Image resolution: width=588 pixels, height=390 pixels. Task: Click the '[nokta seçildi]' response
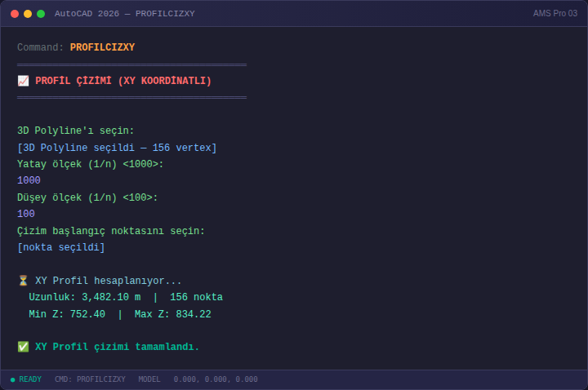click(61, 247)
